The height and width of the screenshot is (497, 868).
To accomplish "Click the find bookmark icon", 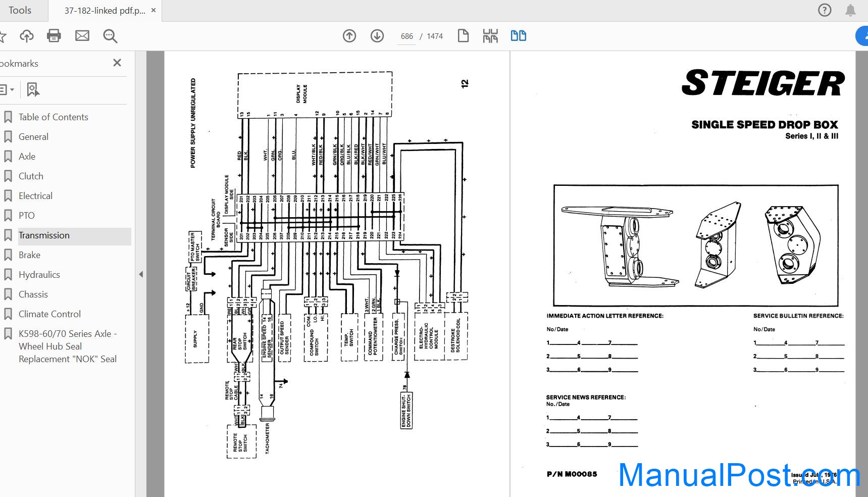I will (33, 90).
